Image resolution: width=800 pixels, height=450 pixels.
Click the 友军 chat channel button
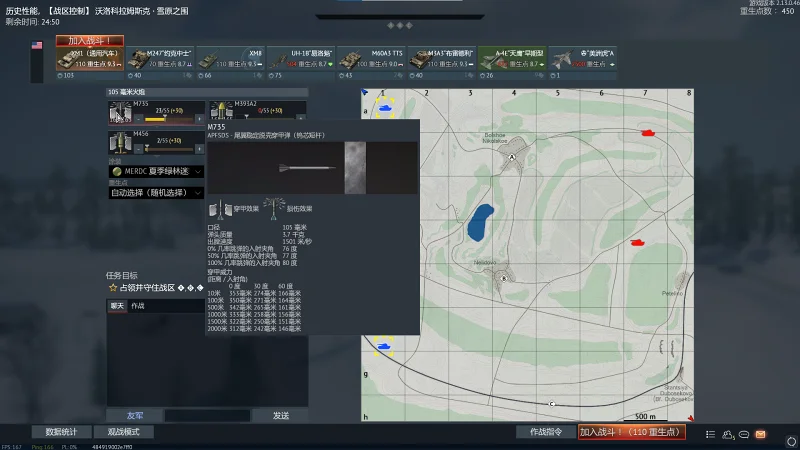pyautogui.click(x=135, y=416)
